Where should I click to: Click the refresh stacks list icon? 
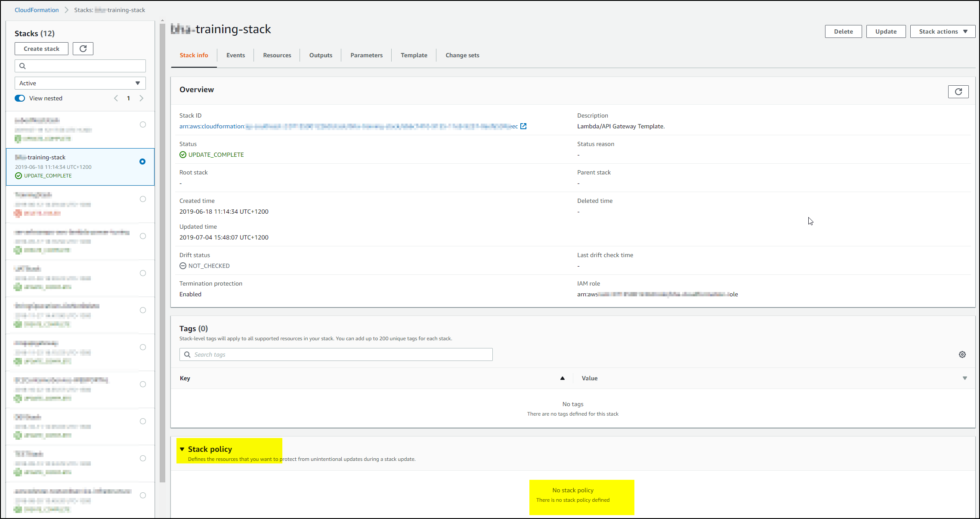pos(83,49)
